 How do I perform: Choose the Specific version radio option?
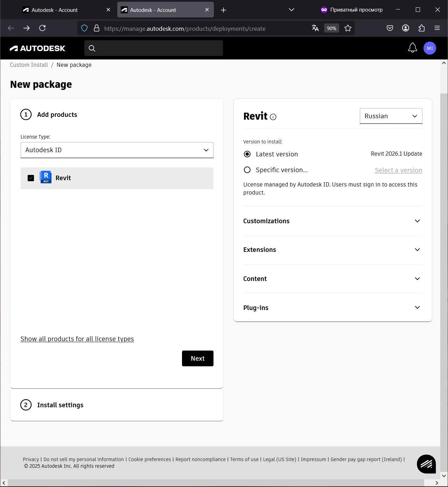[247, 170]
